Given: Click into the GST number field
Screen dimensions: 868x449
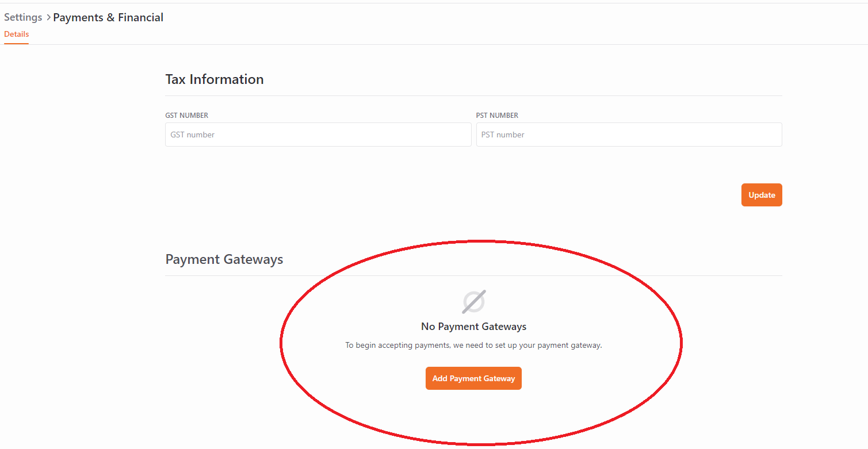Looking at the screenshot, I should [x=318, y=135].
